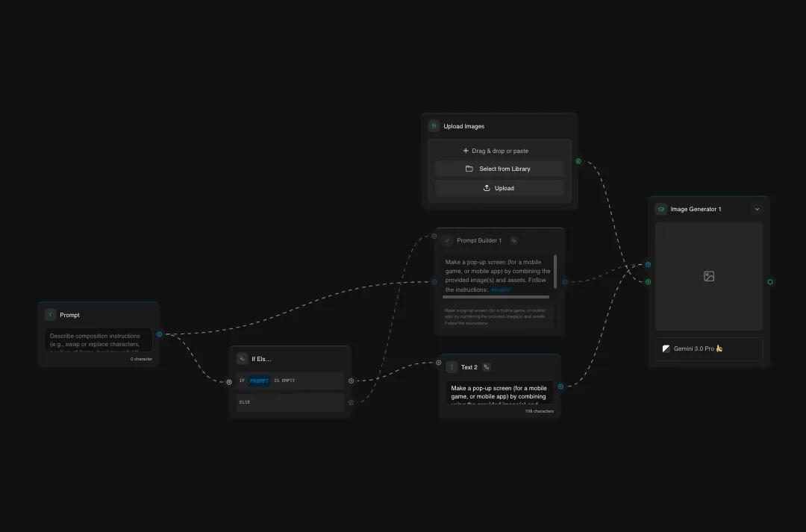Click the image placeholder icon in Image Generator 1
Image resolution: width=806 pixels, height=532 pixels.
tap(708, 276)
